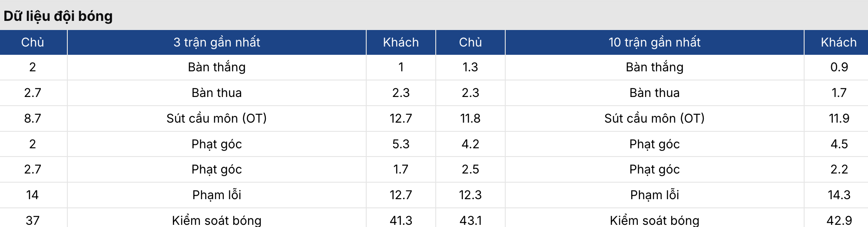This screenshot has width=868, height=227.
Task: Click the home fouls value 14
Action: [x=33, y=195]
